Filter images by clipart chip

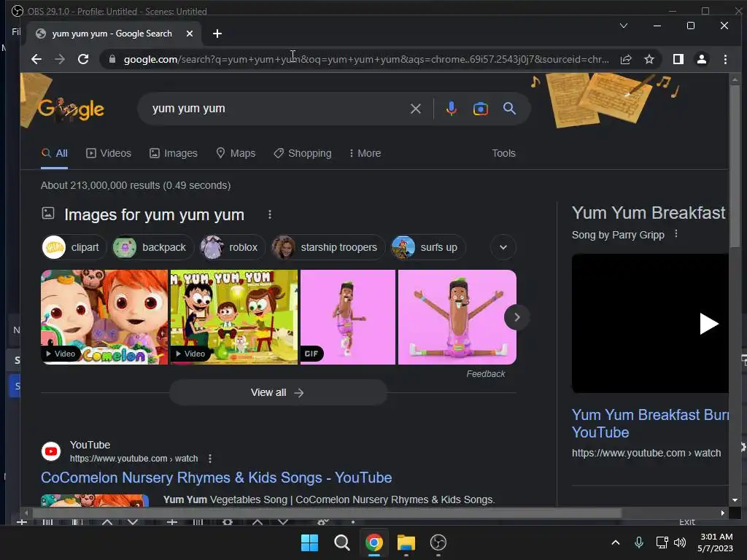click(74, 247)
